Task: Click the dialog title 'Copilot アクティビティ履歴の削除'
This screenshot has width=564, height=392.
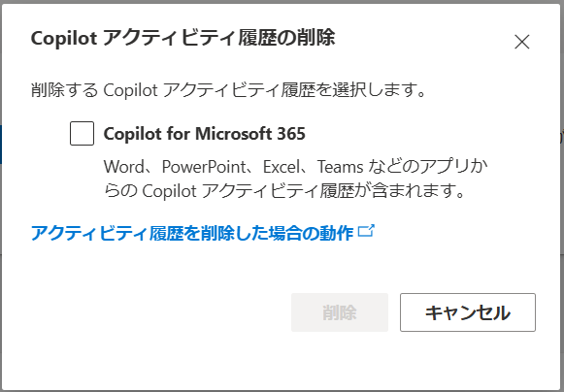Action: 183,38
